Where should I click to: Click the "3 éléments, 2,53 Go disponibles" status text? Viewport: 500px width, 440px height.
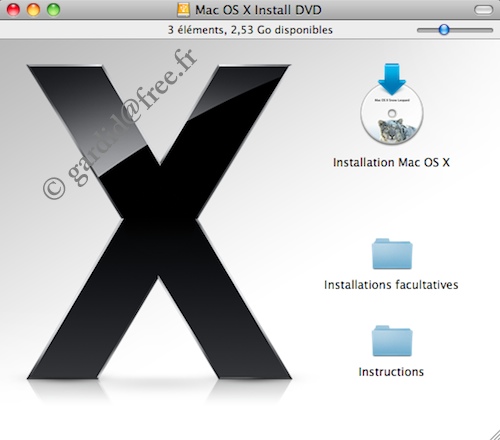click(x=250, y=30)
